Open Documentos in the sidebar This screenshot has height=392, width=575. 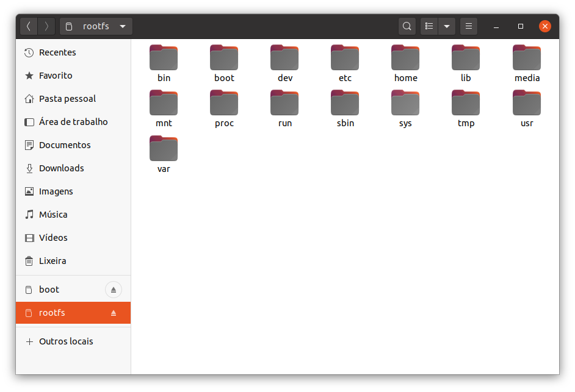point(73,145)
